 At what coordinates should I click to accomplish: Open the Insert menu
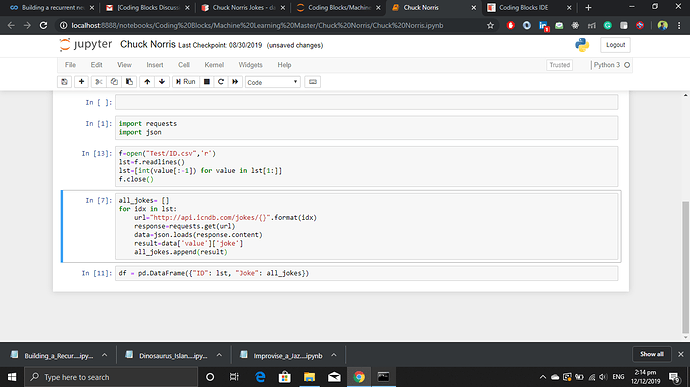pyautogui.click(x=155, y=65)
